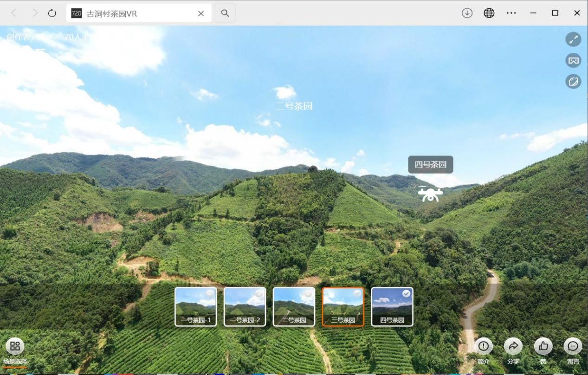
Task: Open the browser downloads icon
Action: 467,13
